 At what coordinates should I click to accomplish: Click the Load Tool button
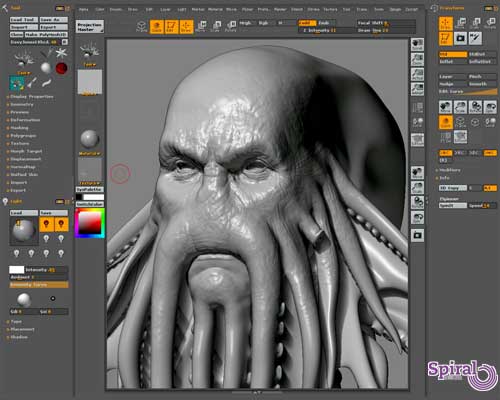tap(24, 20)
